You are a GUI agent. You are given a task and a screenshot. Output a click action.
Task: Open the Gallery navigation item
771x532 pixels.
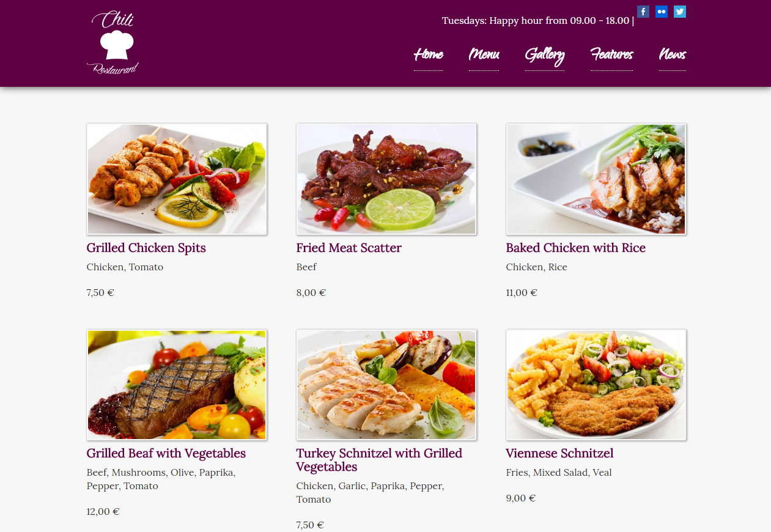[544, 55]
